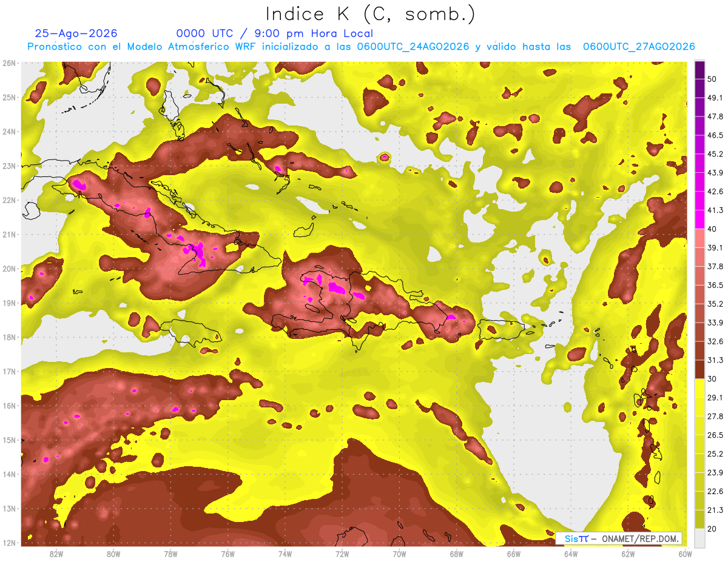
Task: Click the 'SisTT - ONAMET/REP.DOM.' credit label
Action: [619, 538]
